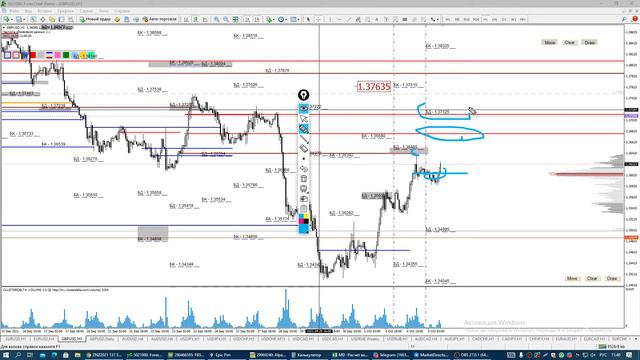Switch to EURUSD,H1 chart tab
Screen dimensions: 640x360
pos(16,339)
